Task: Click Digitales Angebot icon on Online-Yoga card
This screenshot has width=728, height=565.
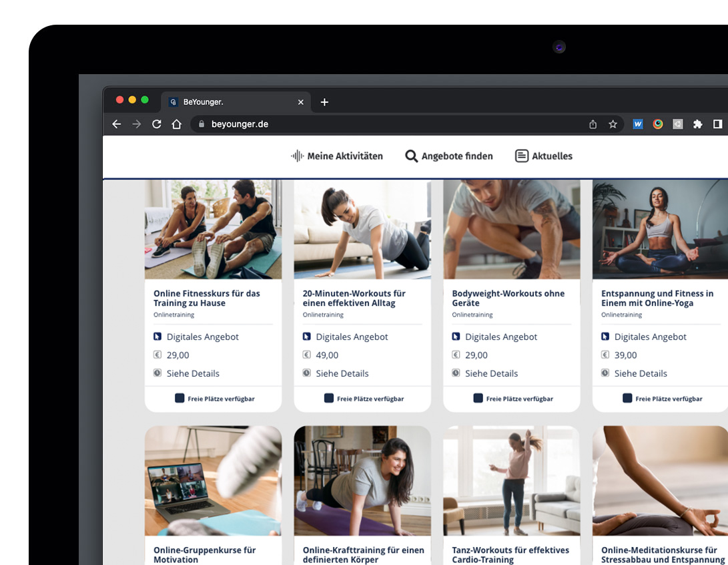Action: [605, 337]
